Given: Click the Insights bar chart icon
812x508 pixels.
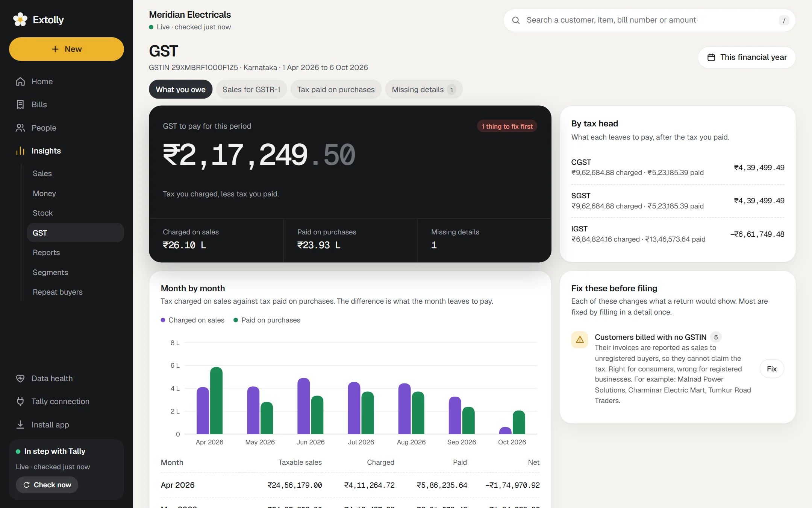Looking at the screenshot, I should 20,151.
